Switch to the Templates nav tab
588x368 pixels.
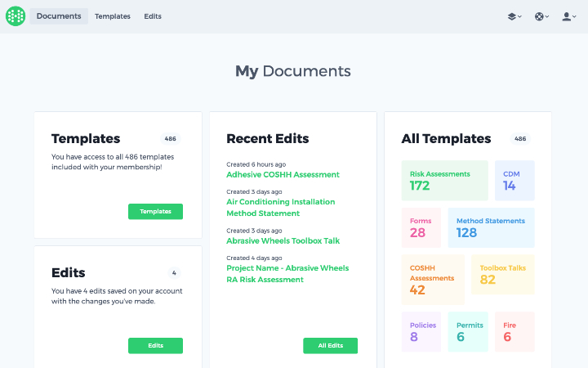click(113, 16)
